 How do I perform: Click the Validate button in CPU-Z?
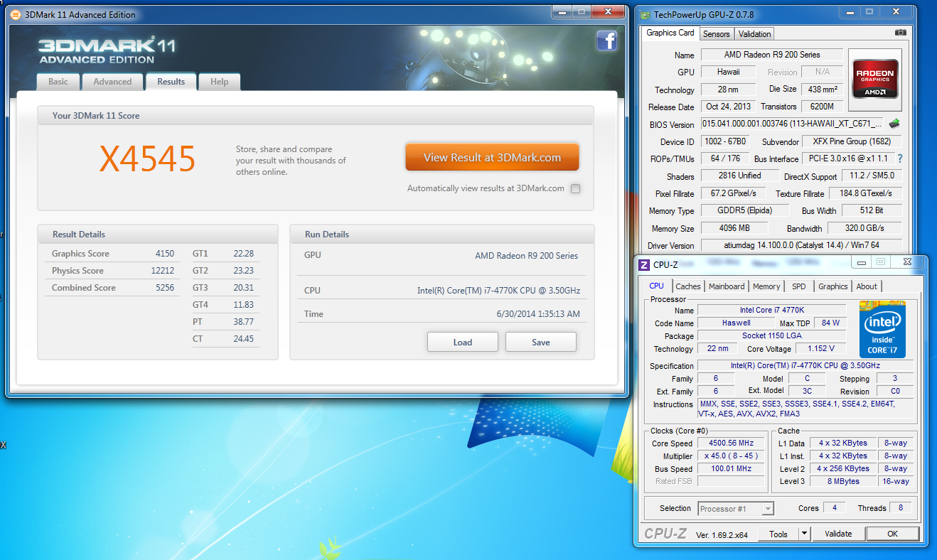(x=838, y=534)
